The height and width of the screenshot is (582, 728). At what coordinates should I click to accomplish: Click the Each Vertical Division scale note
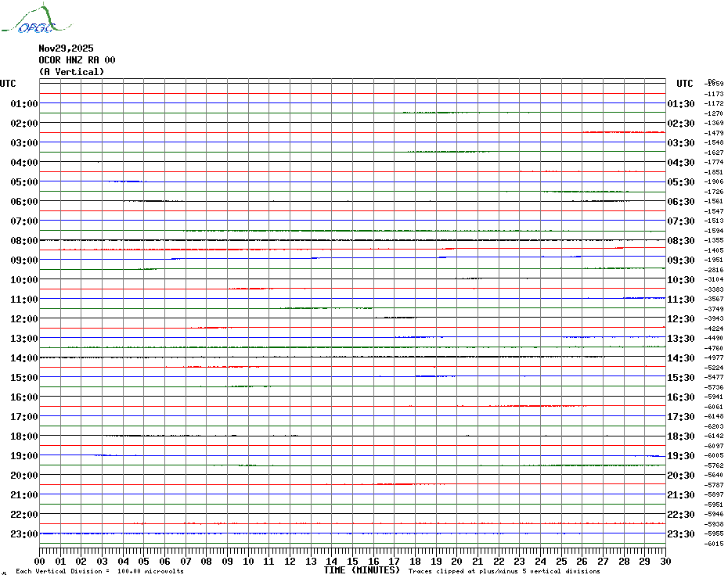(x=99, y=571)
